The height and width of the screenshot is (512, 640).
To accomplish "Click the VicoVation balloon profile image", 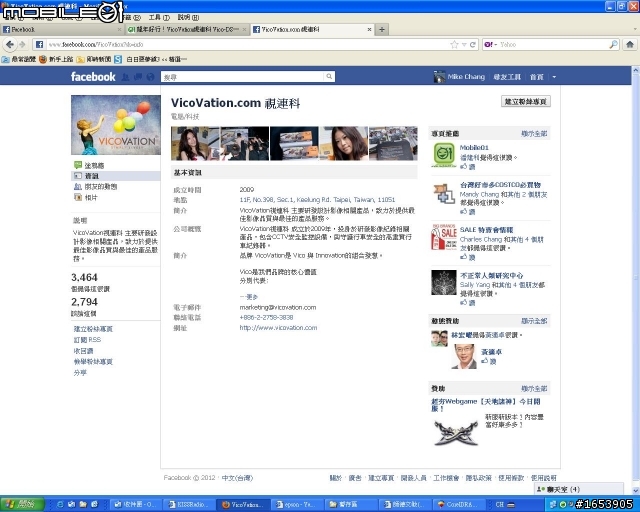I will [x=116, y=125].
